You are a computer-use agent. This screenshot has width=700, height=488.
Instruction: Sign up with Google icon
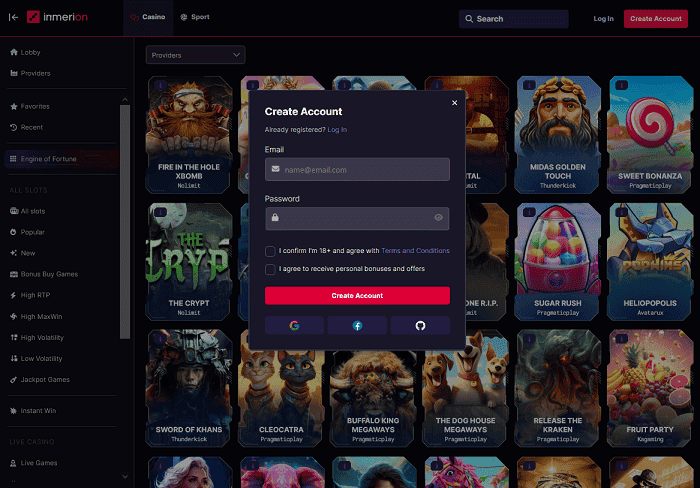(x=294, y=325)
